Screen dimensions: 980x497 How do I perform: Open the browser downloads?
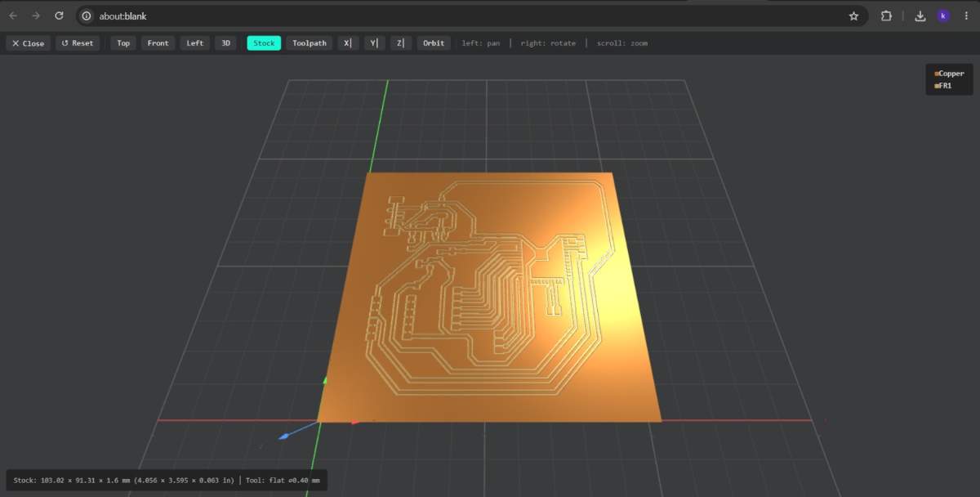(x=920, y=16)
